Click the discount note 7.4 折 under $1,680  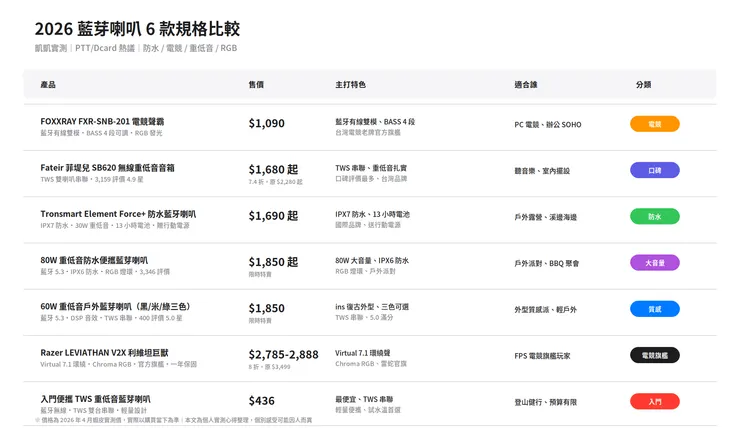(x=276, y=182)
